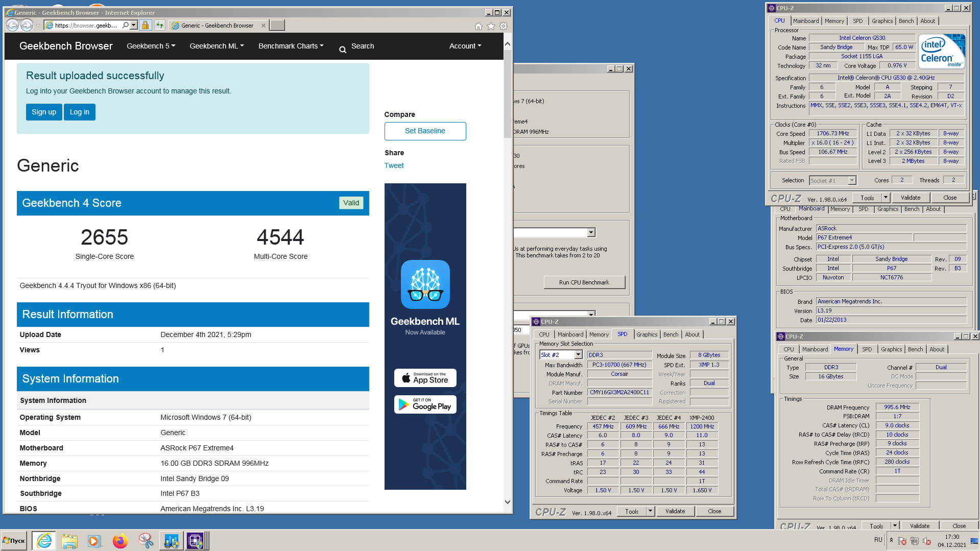Click the IE address bar URL field
The width and height of the screenshot is (980, 551).
86,25
